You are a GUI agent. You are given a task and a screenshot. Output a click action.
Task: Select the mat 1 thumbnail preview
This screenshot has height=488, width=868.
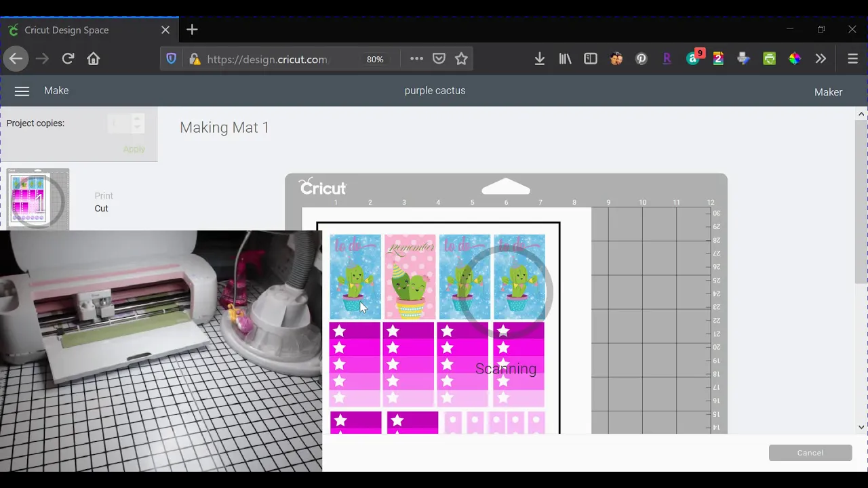[x=38, y=199]
